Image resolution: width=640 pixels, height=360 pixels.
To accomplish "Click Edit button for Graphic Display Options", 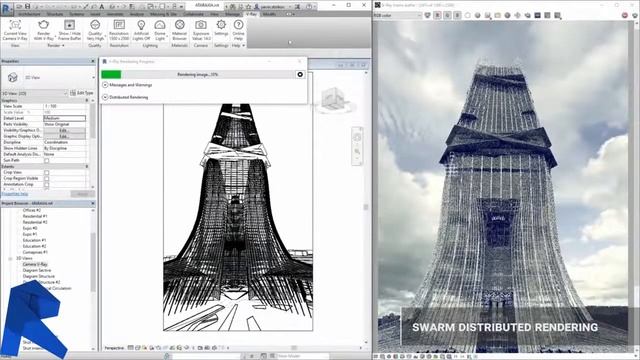I will 64,136.
